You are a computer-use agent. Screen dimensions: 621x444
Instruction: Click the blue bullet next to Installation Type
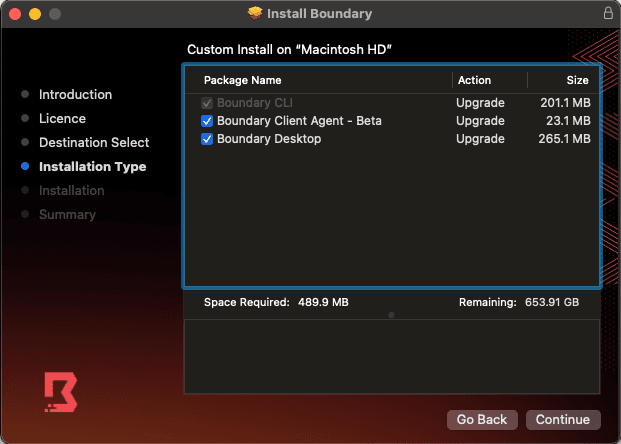click(25, 167)
